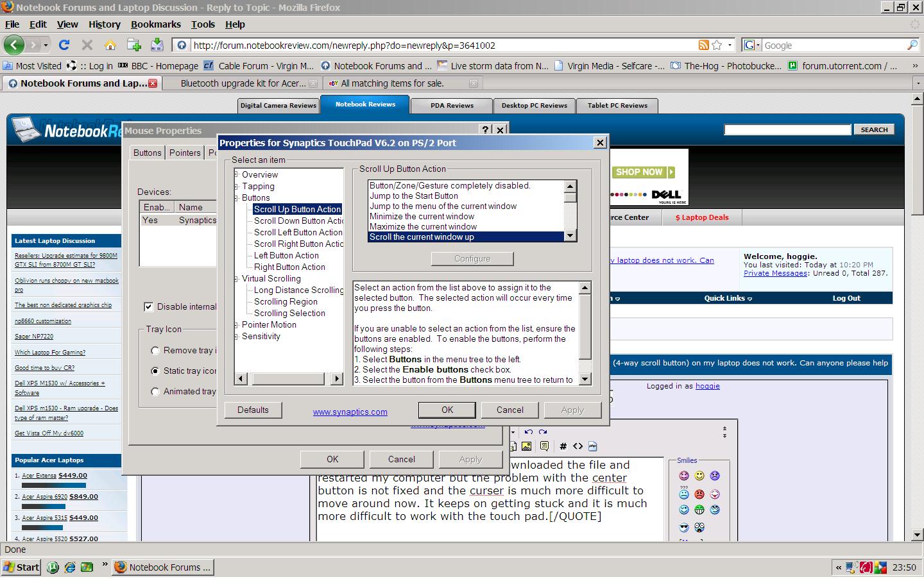Viewport: 924px width, 586px height.
Task: Click the www.synaptics.com link
Action: click(x=350, y=412)
